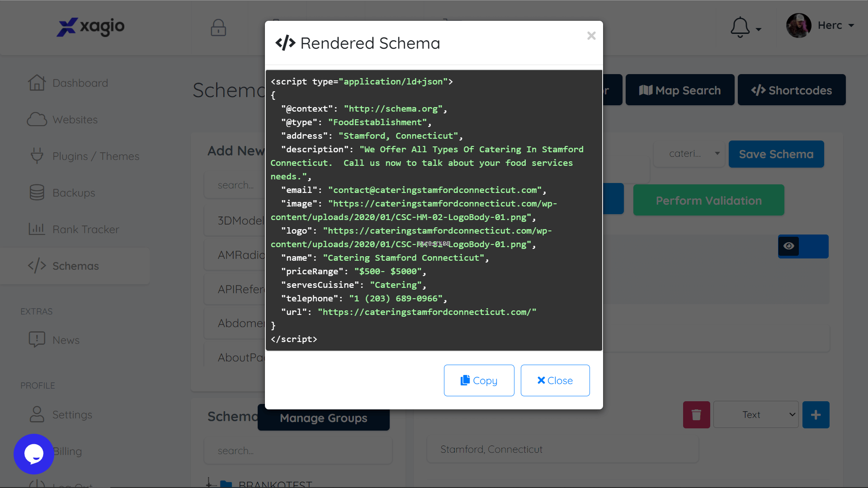Image resolution: width=868 pixels, height=488 pixels.
Task: Open the Intercom chat bubble
Action: (33, 454)
